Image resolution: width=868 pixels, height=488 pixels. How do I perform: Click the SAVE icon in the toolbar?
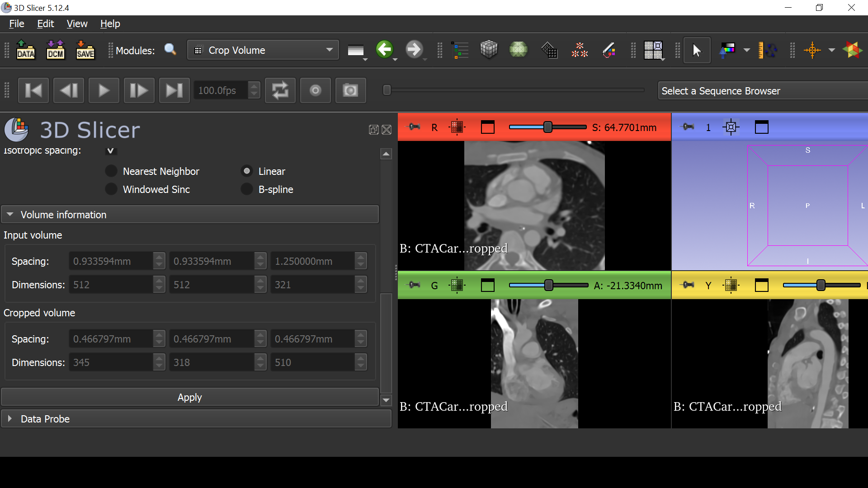pyautogui.click(x=85, y=50)
